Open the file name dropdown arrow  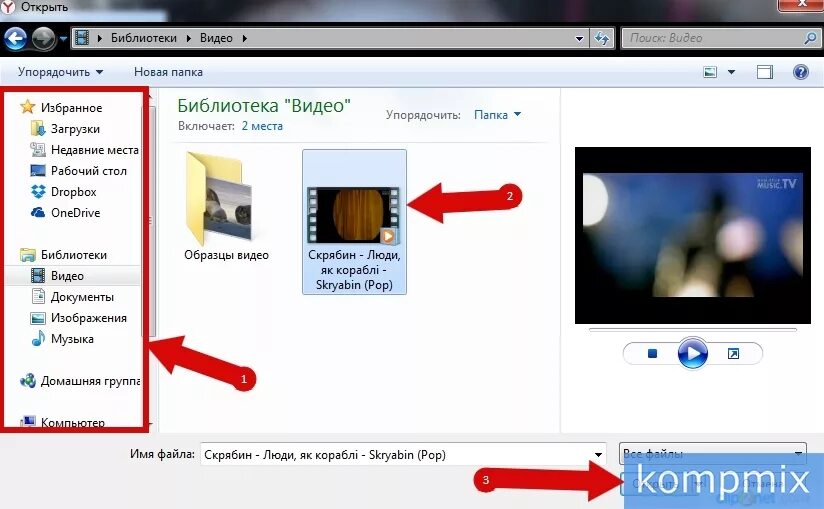pyautogui.click(x=599, y=455)
